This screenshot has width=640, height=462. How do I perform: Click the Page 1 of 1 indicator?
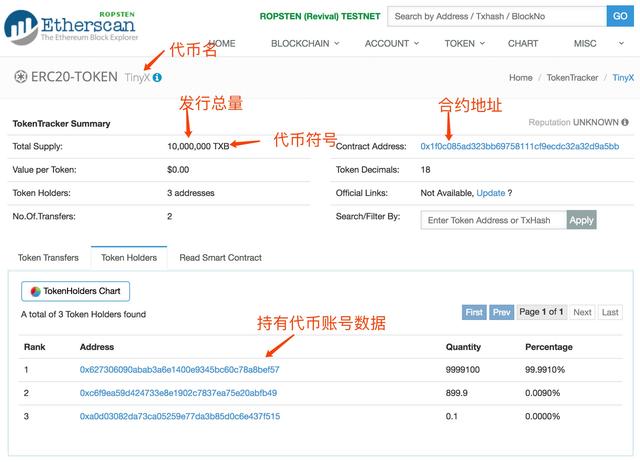[x=541, y=312]
